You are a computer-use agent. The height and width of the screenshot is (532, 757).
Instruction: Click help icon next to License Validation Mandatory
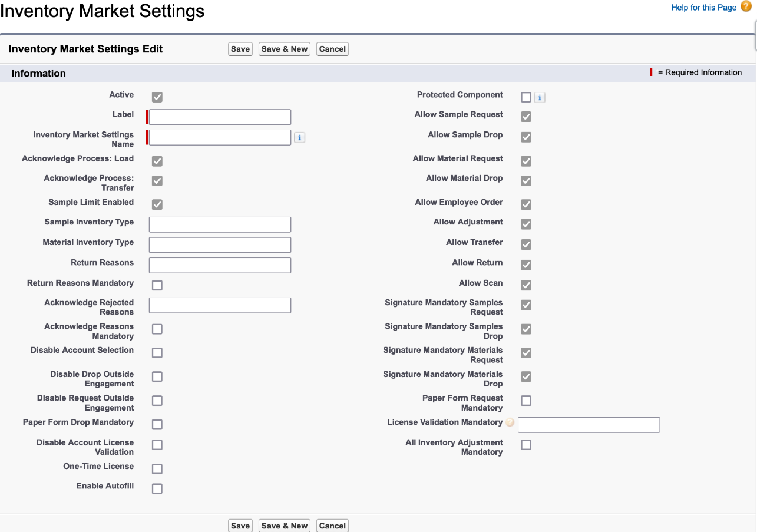coord(510,422)
